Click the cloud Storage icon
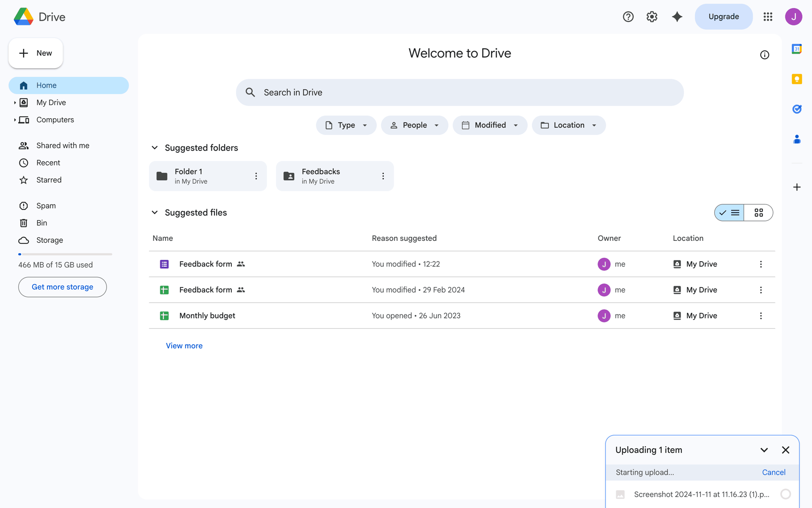This screenshot has height=508, width=812. 24,240
